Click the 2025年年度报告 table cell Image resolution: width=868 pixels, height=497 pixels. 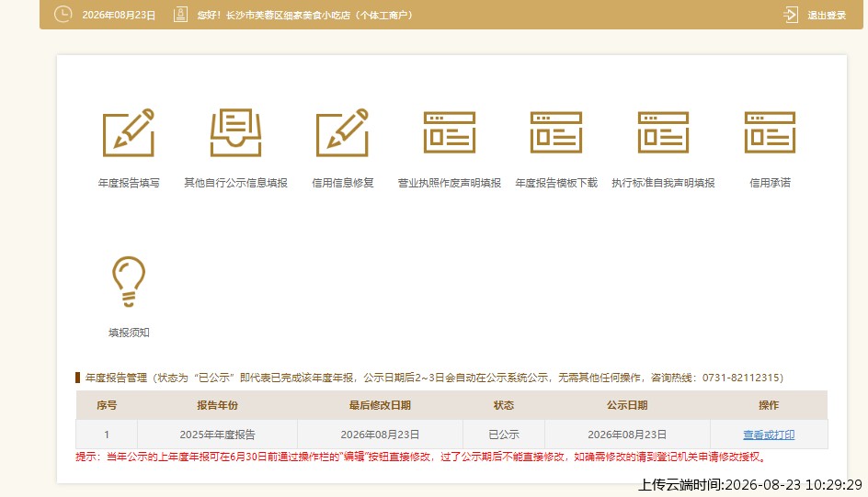click(x=217, y=435)
